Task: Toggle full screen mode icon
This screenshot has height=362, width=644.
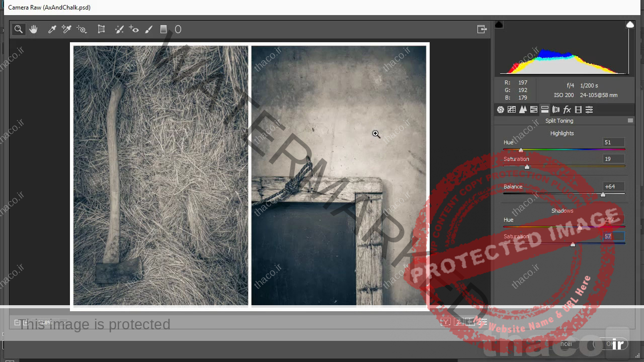Action: (x=482, y=29)
